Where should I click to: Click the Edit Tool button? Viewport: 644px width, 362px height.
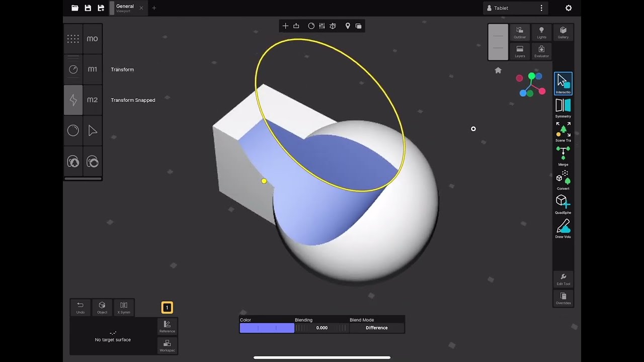pyautogui.click(x=563, y=280)
